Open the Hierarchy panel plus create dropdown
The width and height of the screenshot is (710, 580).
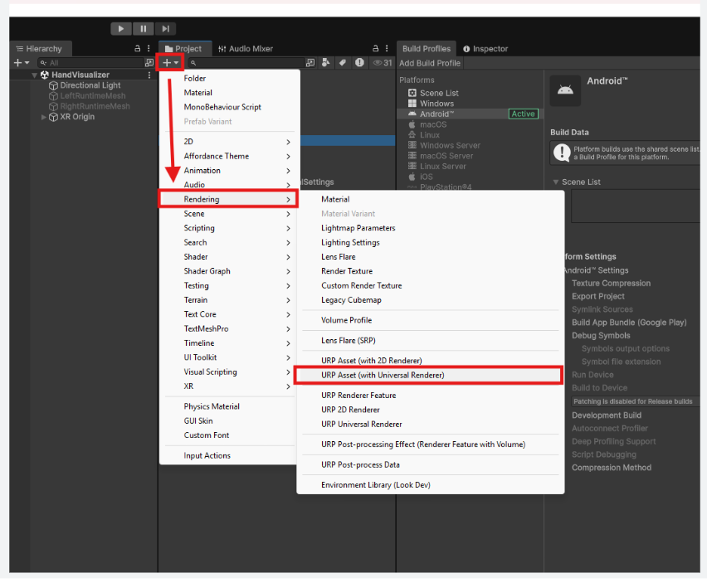[21, 63]
